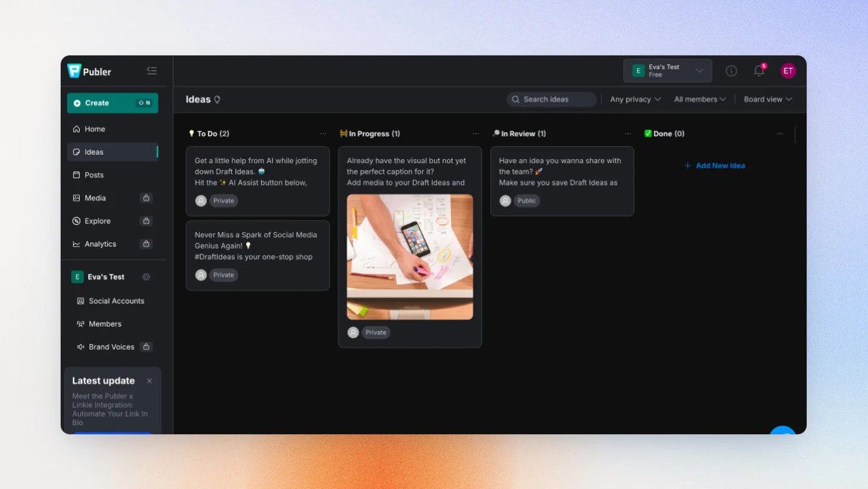This screenshot has height=489, width=868.
Task: Click Add New Idea in Done column
Action: pos(715,166)
